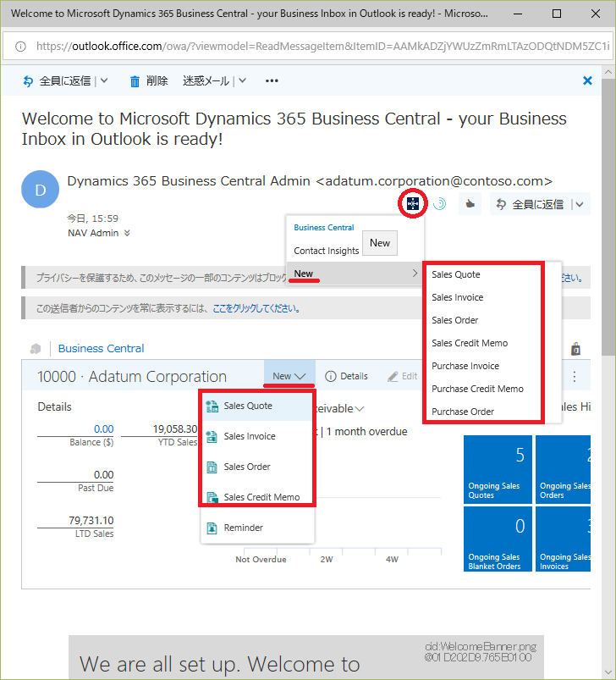The height and width of the screenshot is (680, 616).
Task: Click the New tooltip button in add-in menu
Action: (380, 243)
